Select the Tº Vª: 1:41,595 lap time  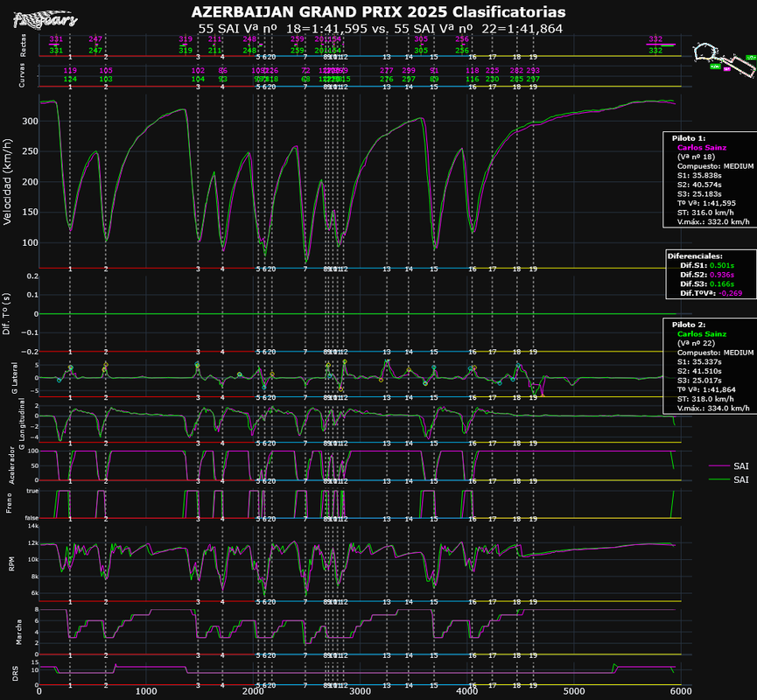tap(706, 203)
